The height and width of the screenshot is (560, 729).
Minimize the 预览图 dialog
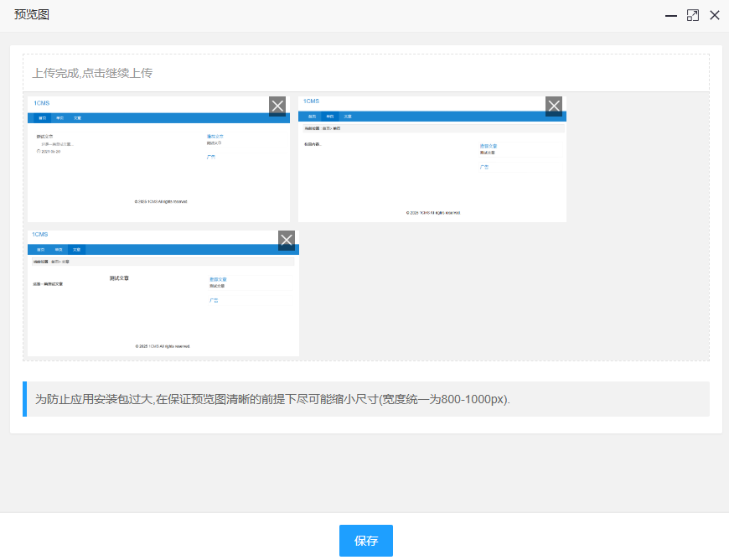(670, 15)
